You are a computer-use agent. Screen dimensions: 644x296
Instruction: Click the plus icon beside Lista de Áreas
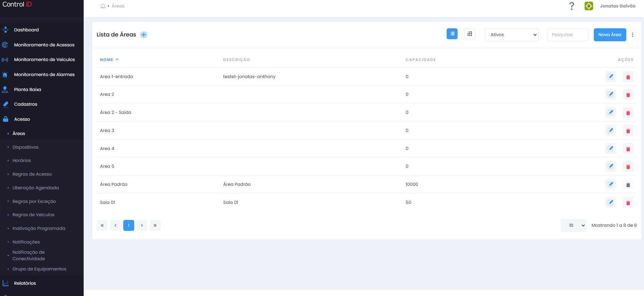144,35
